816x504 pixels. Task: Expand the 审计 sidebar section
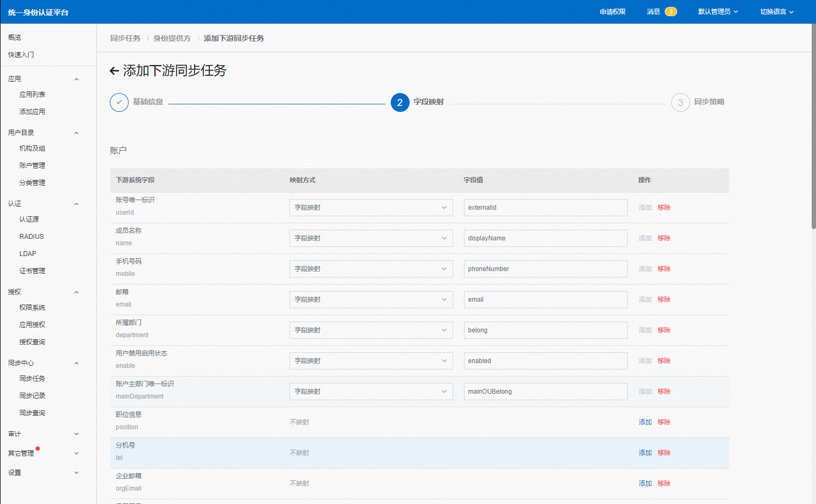tap(76, 434)
